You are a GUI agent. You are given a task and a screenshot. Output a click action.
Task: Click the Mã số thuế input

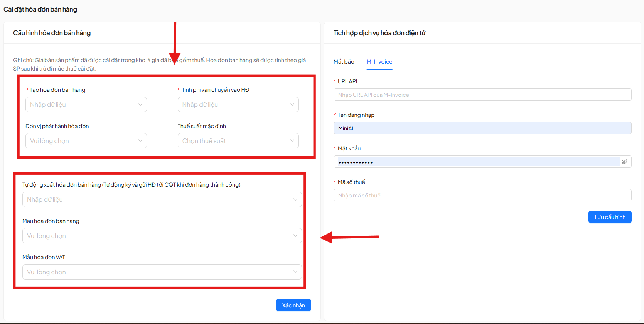click(x=482, y=196)
